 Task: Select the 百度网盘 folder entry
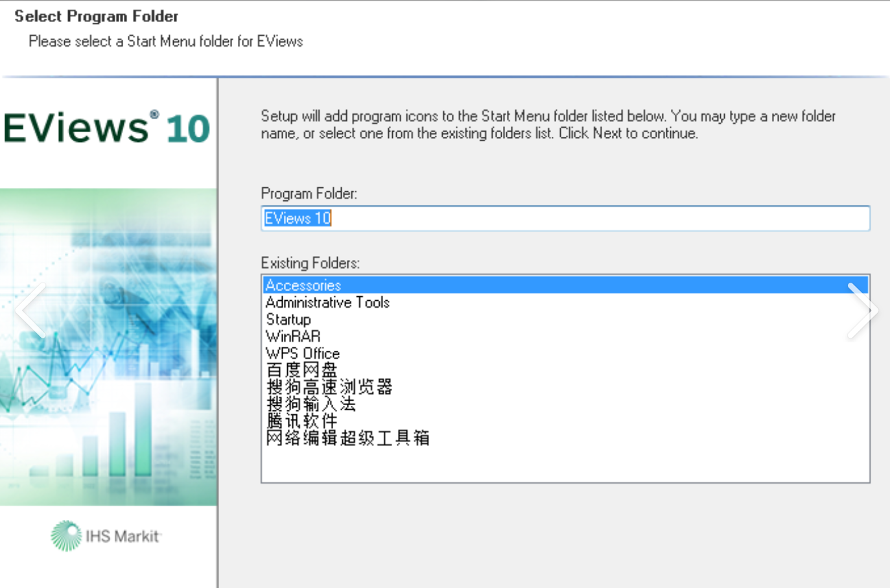[x=301, y=370]
